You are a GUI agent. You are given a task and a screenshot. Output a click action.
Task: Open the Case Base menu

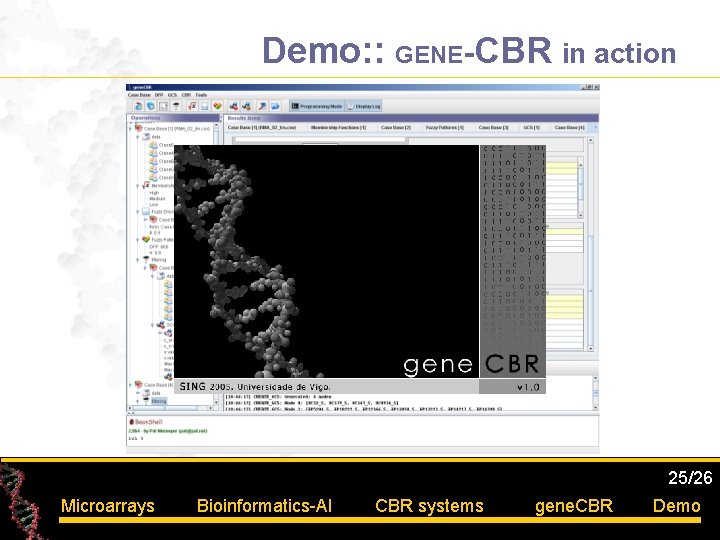click(139, 95)
